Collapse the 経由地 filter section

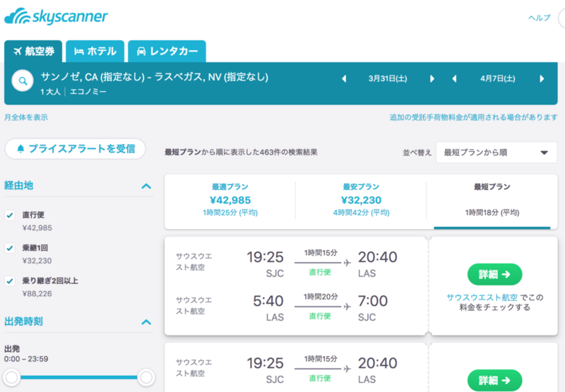click(x=146, y=186)
